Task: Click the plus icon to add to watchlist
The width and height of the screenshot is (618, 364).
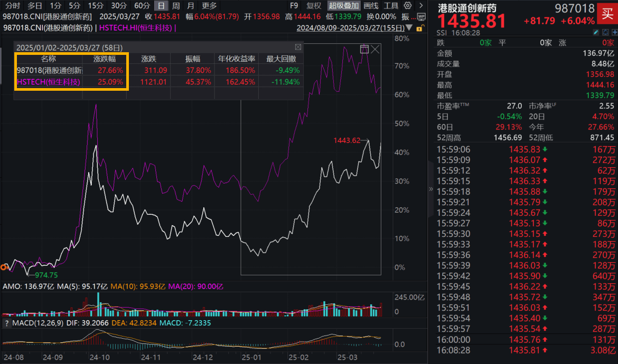Action: [x=615, y=31]
